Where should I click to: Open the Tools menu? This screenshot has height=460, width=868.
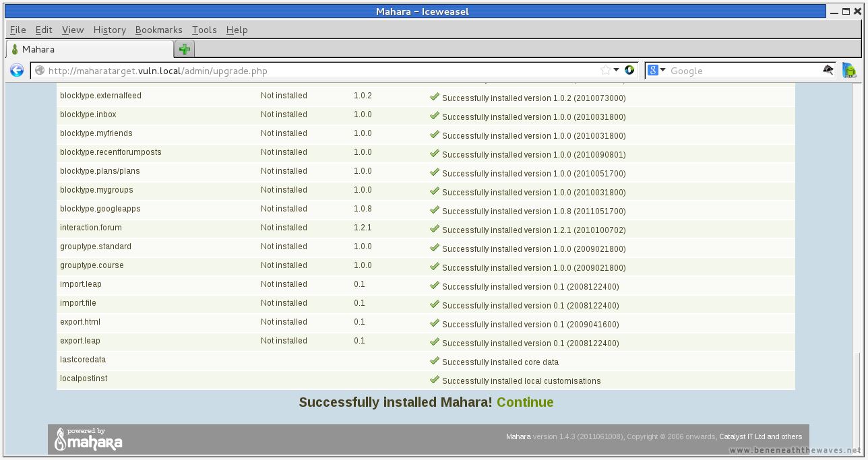204,30
